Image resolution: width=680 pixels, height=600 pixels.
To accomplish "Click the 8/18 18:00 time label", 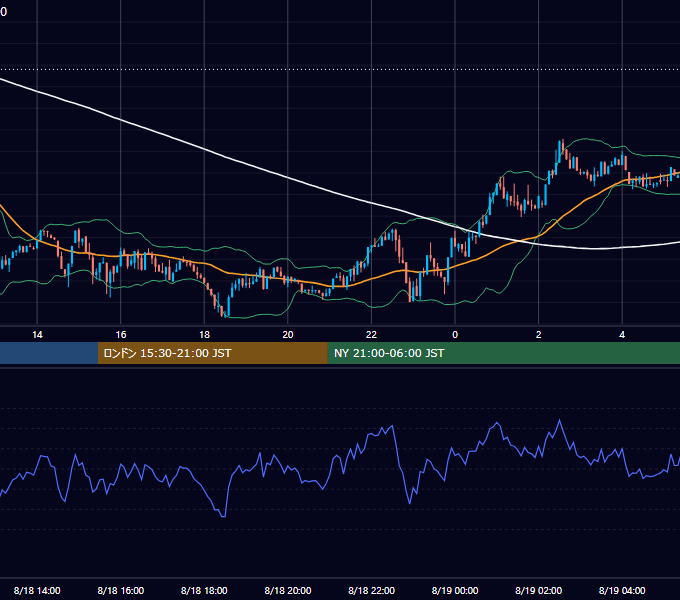I will tap(204, 590).
